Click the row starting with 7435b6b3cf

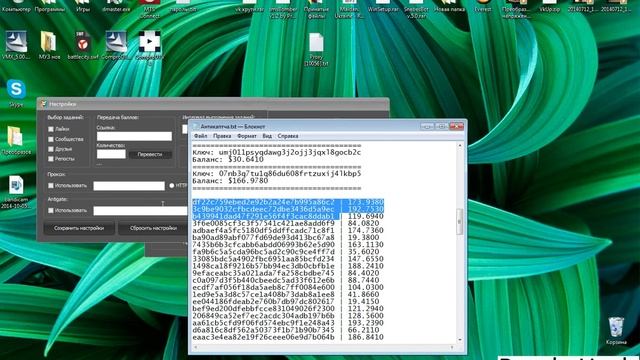(288, 245)
